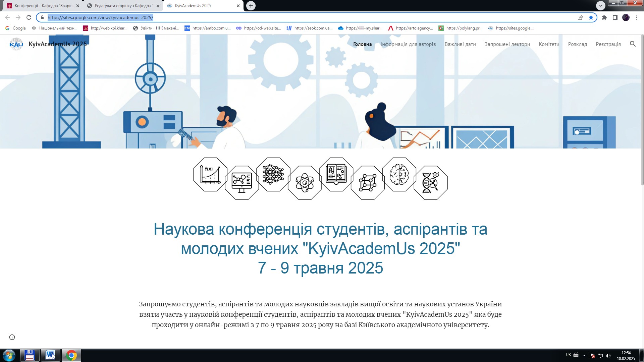Open the floppy disk taskbar app
The image size is (644, 362).
click(x=30, y=355)
